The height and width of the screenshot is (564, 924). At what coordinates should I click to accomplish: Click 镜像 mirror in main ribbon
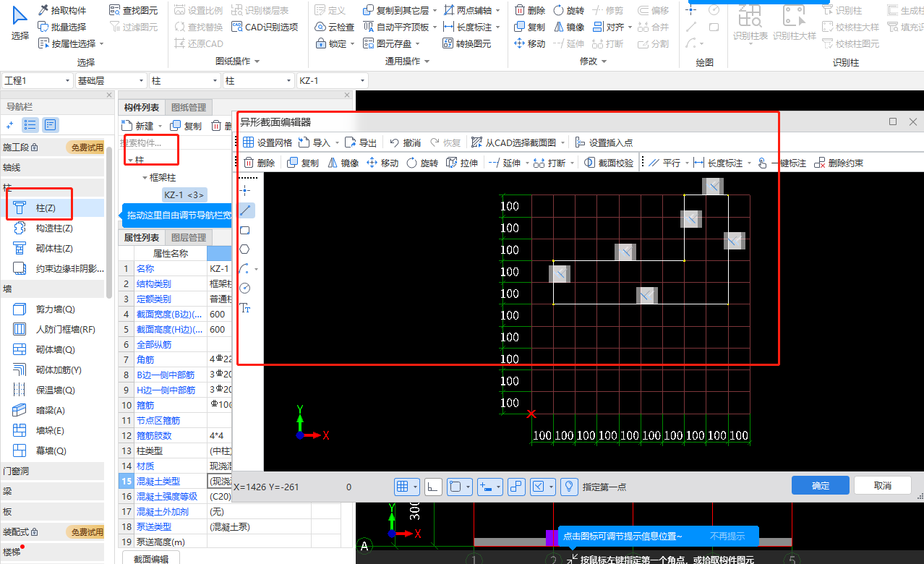(569, 27)
